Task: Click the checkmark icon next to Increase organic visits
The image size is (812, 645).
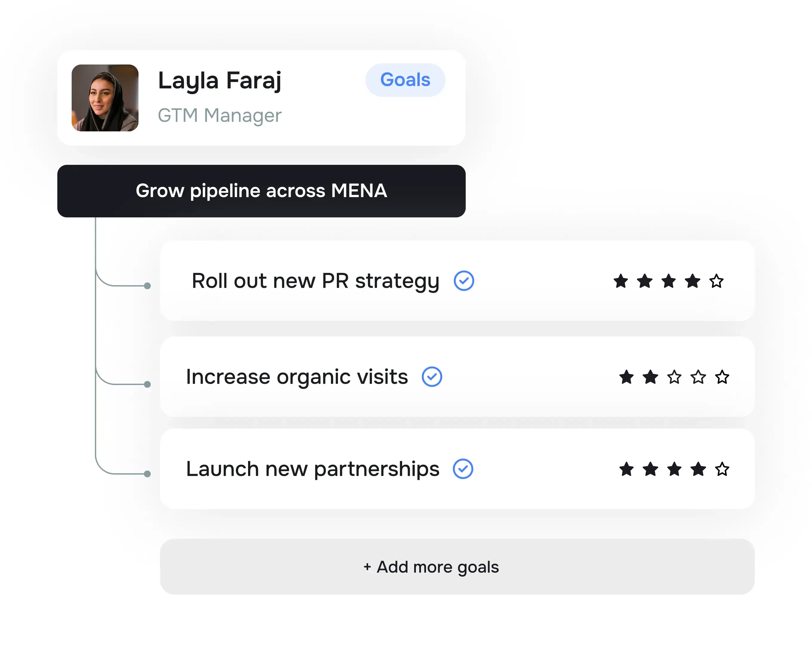Action: [x=432, y=376]
